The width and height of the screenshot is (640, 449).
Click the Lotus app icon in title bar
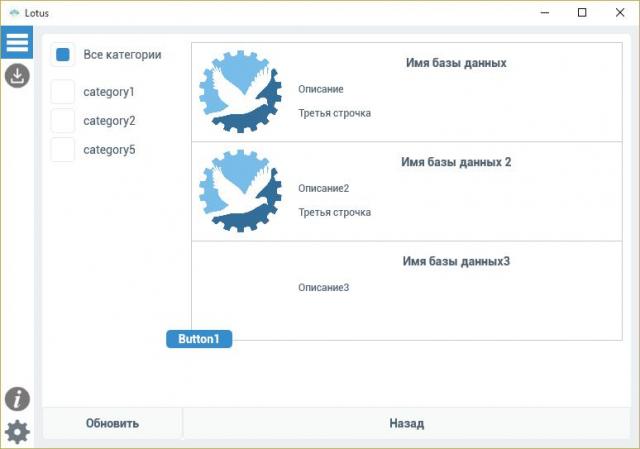tap(14, 13)
